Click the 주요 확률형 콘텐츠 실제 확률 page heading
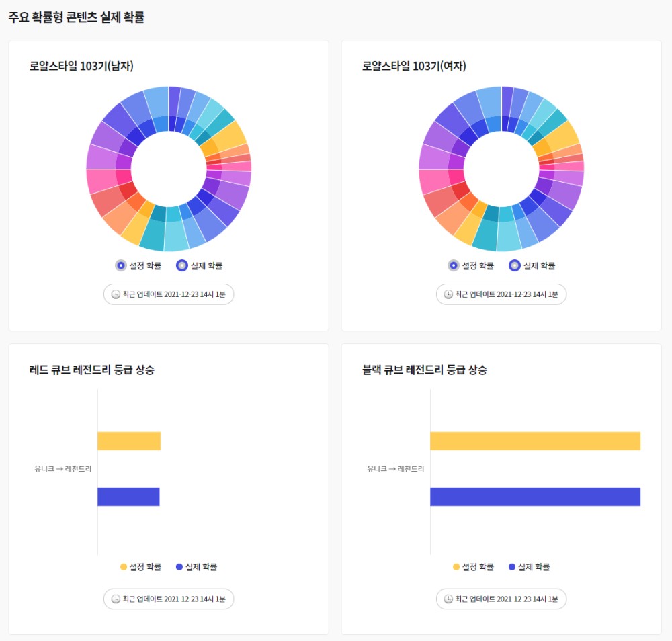Image resolution: width=672 pixels, height=641 pixels. pyautogui.click(x=76, y=17)
